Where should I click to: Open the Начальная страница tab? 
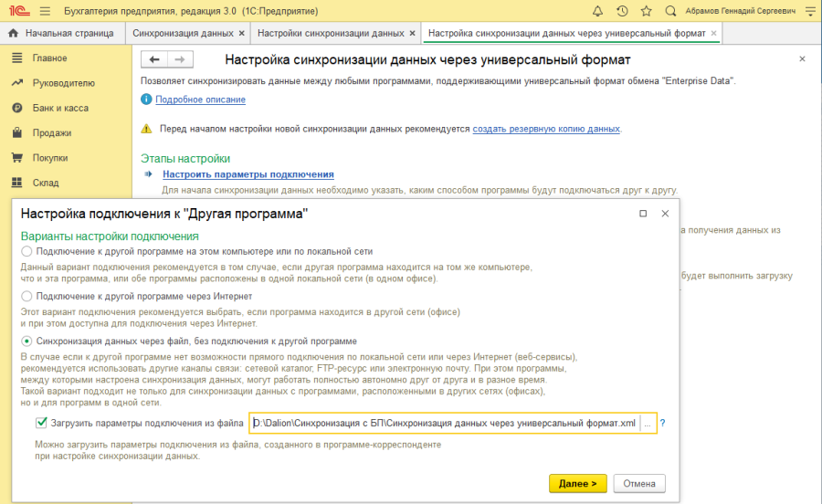click(62, 33)
